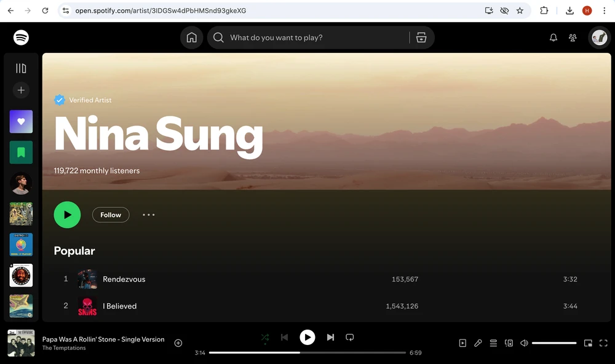The image size is (615, 364).
Task: Go to Spotify Home
Action: coord(191,38)
